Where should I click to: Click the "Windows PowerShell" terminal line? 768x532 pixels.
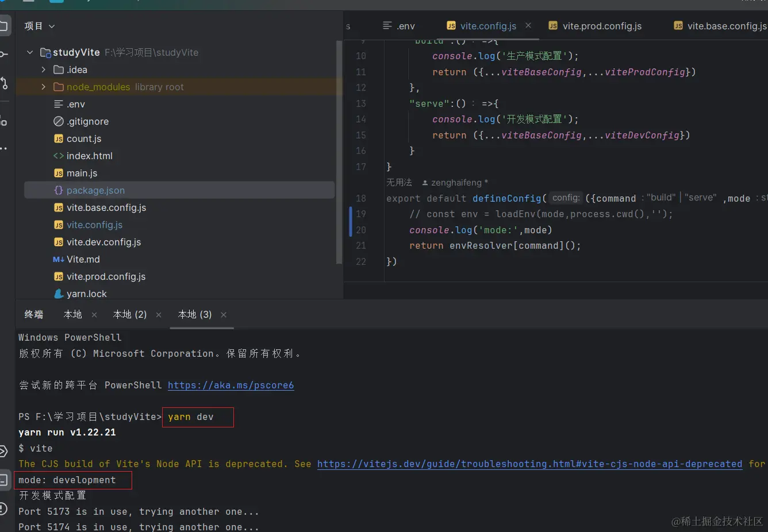click(70, 337)
